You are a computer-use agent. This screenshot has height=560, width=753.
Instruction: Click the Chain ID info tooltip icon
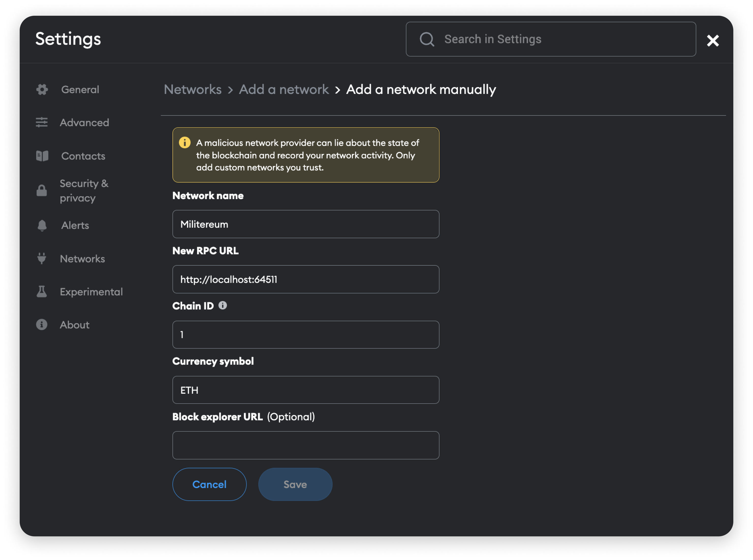[x=222, y=305]
